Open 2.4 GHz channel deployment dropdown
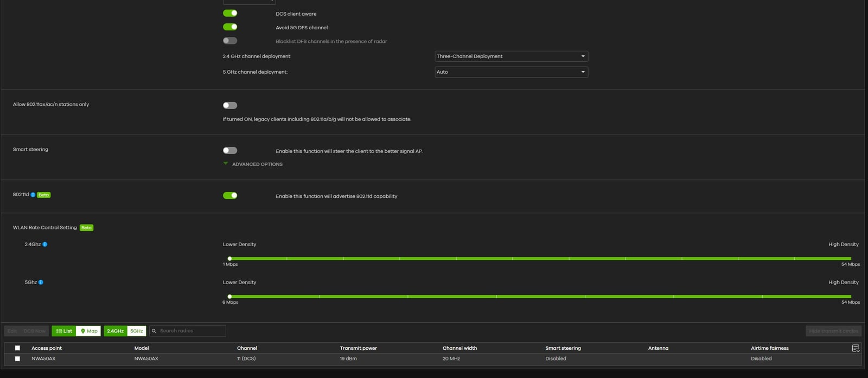Screen dimensions: 868x378 tap(511, 56)
